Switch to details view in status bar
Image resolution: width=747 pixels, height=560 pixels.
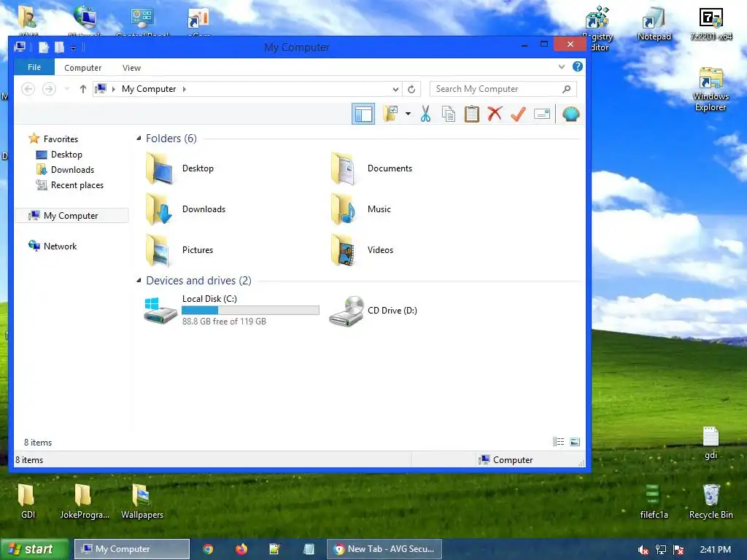pyautogui.click(x=558, y=442)
